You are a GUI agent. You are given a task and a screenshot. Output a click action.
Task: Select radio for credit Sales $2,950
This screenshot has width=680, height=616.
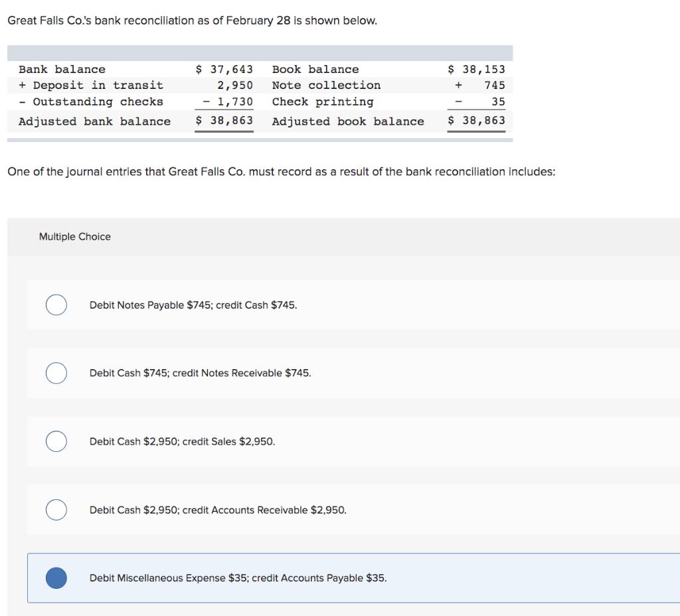point(56,441)
